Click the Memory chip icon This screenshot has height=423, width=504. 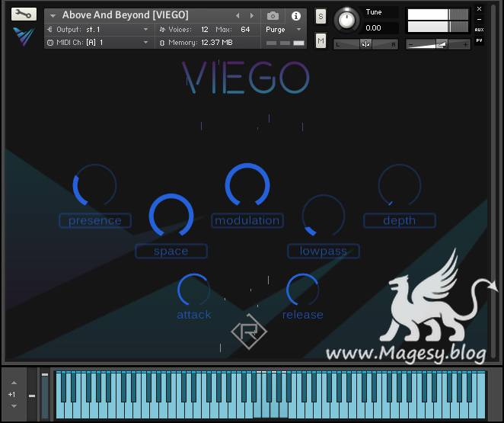pyautogui.click(x=162, y=43)
